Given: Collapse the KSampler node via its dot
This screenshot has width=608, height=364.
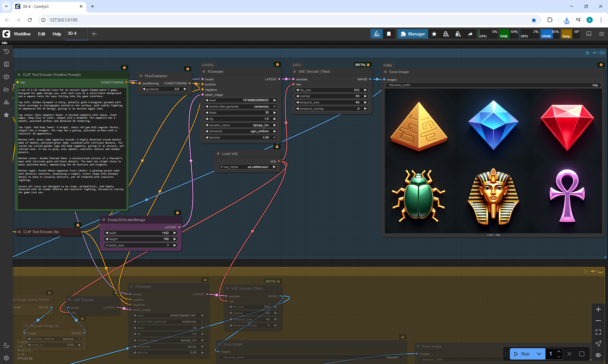Looking at the screenshot, I should (x=204, y=71).
